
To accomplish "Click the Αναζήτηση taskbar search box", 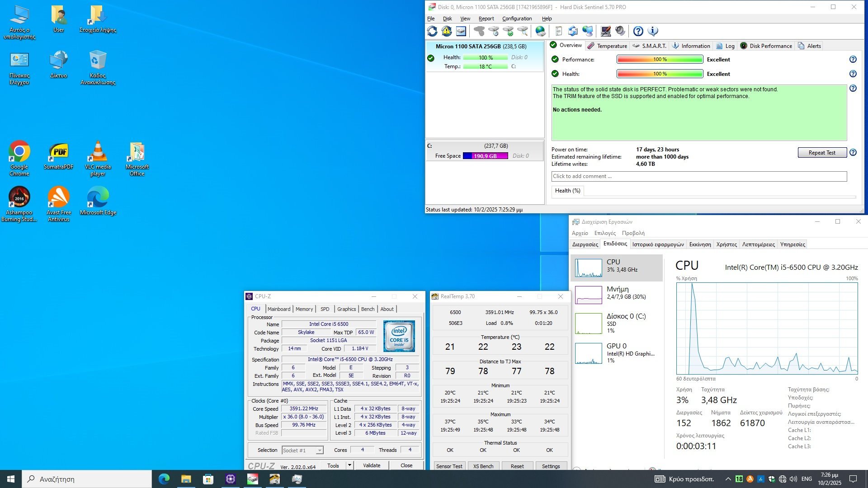I will pyautogui.click(x=86, y=479).
